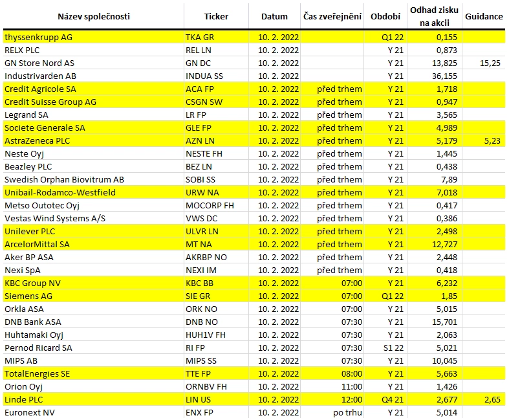Image resolution: width=509 pixels, height=420 pixels.
Task: Select the 'SOBI SS' ticker cell
Action: coord(216,180)
